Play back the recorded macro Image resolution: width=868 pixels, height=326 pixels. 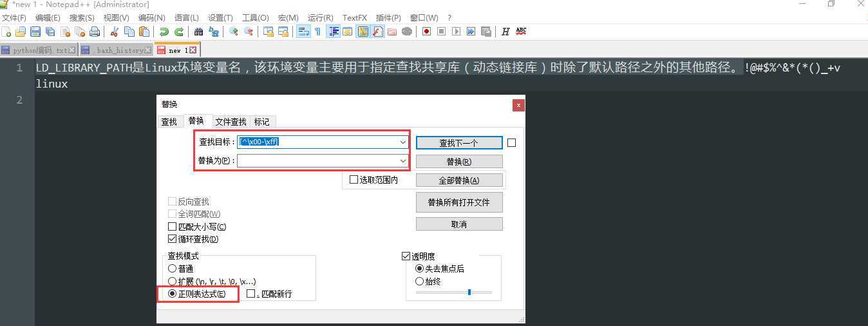(457, 31)
